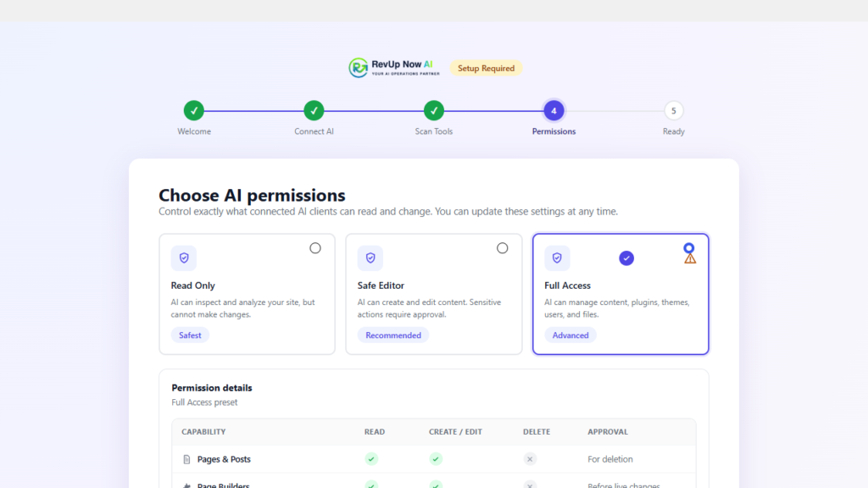Click the Permissions step number 4
This screenshot has height=488, width=868.
(x=554, y=111)
